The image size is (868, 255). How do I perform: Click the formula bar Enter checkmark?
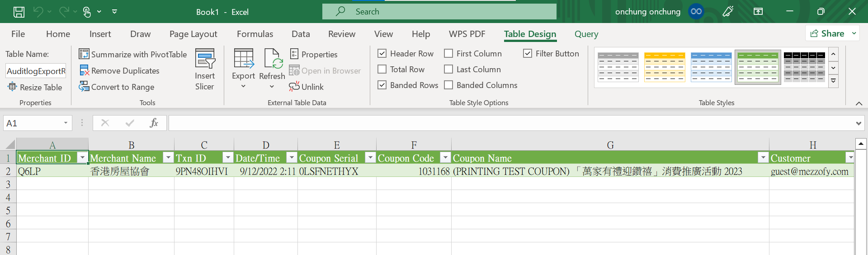[x=130, y=123]
